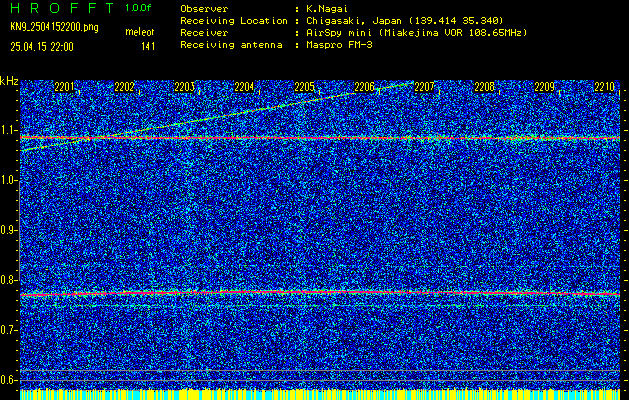The image size is (629, 400).
Task: Click the Receiver field label
Action: [x=204, y=33]
